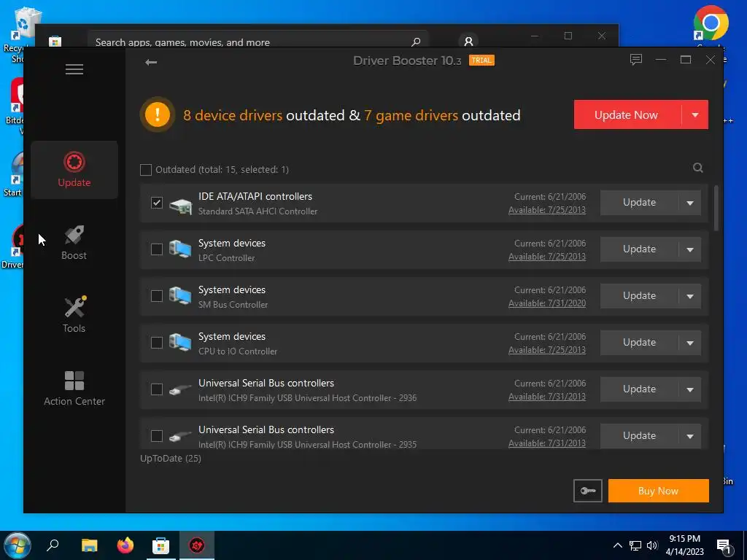747x560 pixels.
Task: Update the SM Bus Controller driver
Action: click(x=639, y=296)
